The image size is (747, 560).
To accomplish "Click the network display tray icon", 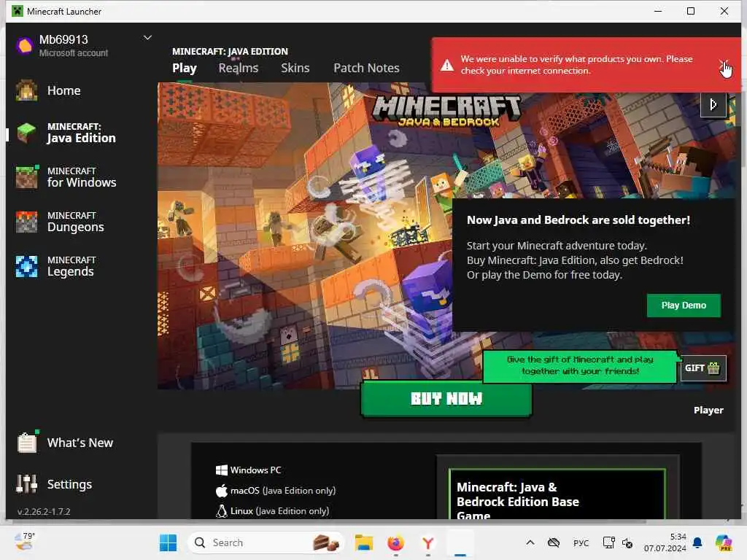I will click(x=608, y=542).
